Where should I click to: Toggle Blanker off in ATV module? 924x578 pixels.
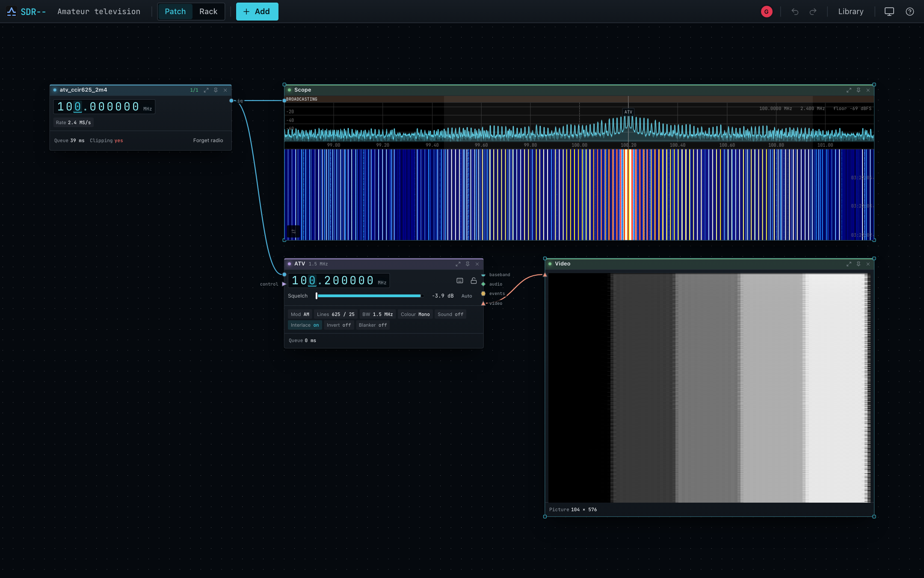tap(373, 325)
